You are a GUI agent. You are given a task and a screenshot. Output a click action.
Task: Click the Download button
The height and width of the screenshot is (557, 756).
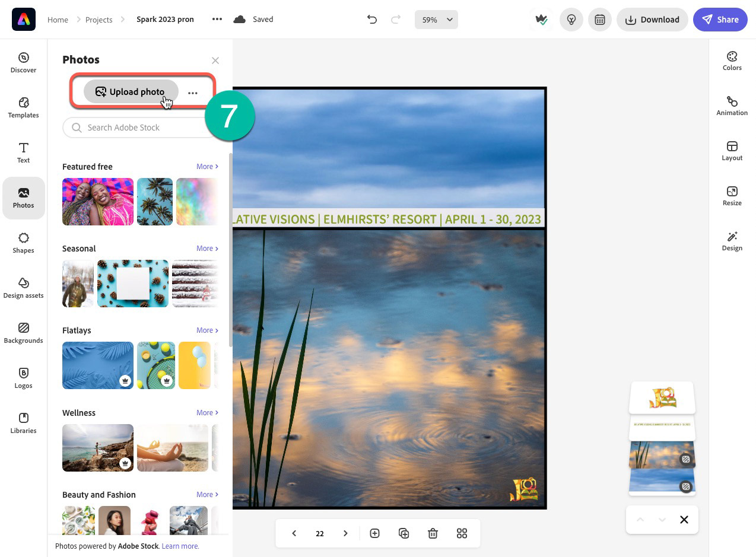click(652, 20)
